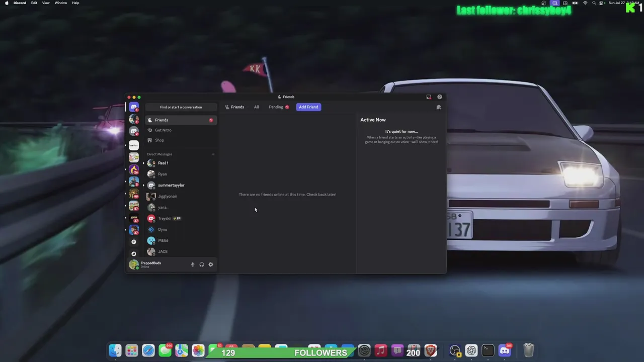This screenshot has height=362, width=644.
Task: Open Terminal from the dock
Action: [x=488, y=350]
